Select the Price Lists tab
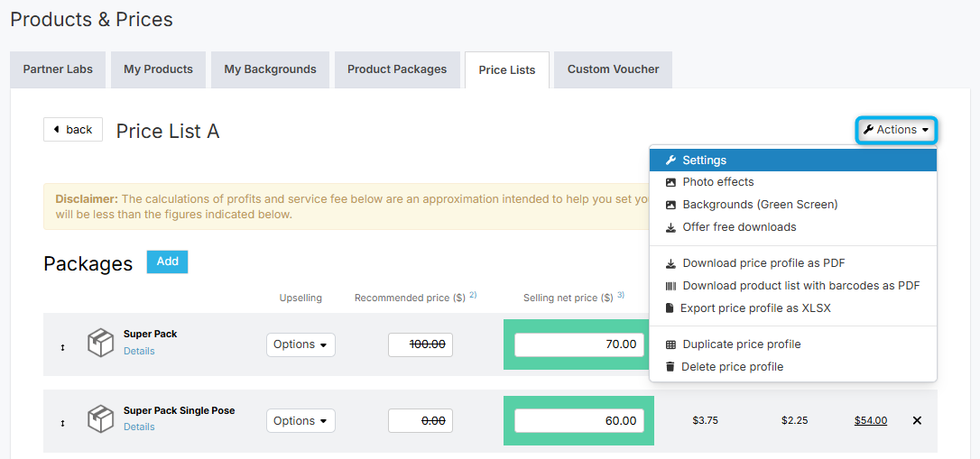980x459 pixels. click(507, 70)
